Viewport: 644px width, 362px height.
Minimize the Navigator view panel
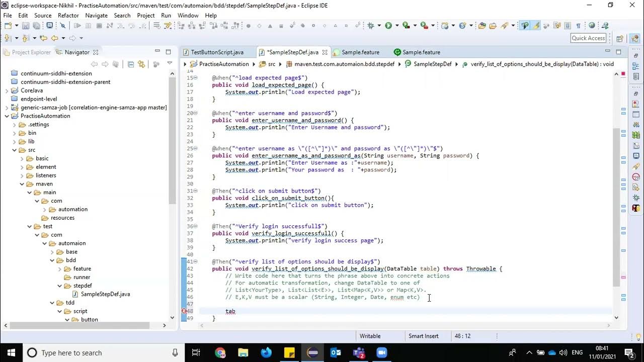157,51
